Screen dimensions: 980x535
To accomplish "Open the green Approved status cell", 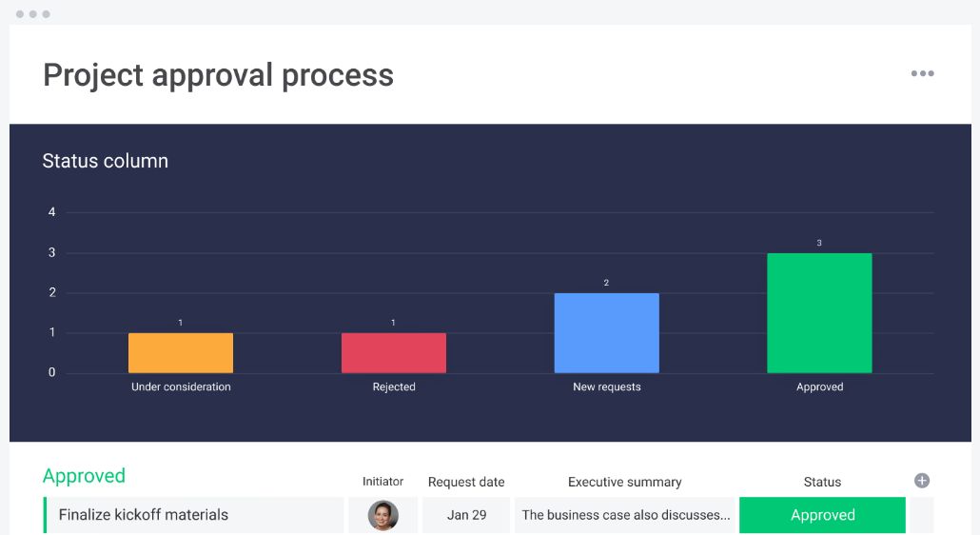I will tap(822, 515).
